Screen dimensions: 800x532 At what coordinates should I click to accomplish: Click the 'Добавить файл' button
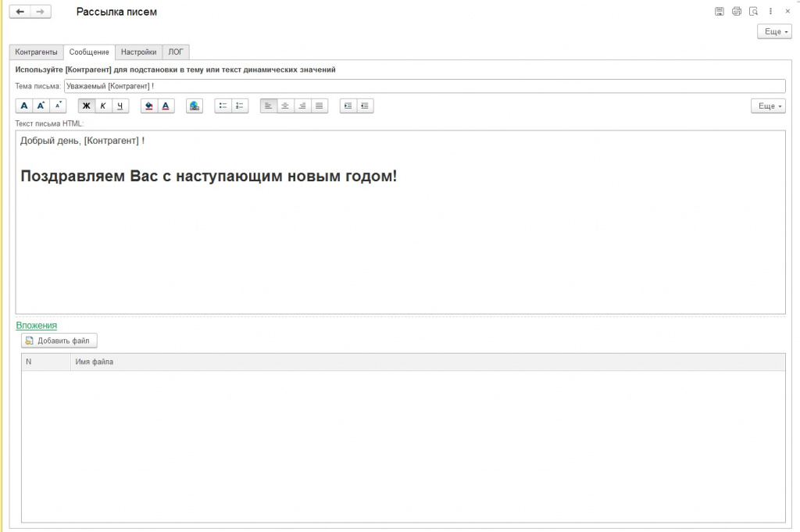point(59,341)
